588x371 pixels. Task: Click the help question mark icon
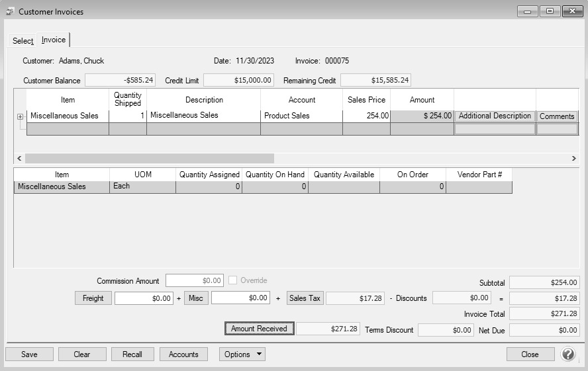click(x=568, y=354)
